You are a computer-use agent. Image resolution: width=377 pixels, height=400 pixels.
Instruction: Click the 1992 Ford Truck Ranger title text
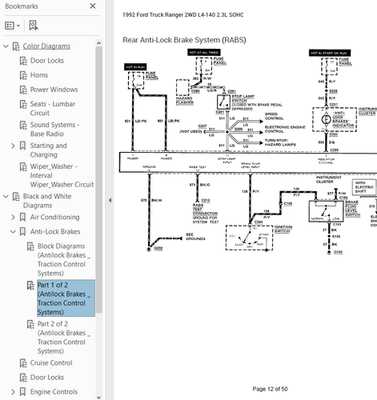[183, 15]
